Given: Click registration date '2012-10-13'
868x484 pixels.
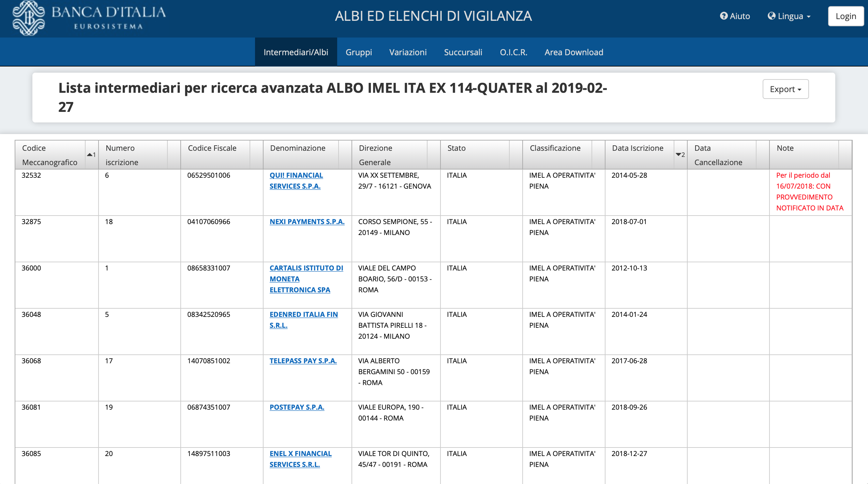Looking at the screenshot, I should point(629,268).
